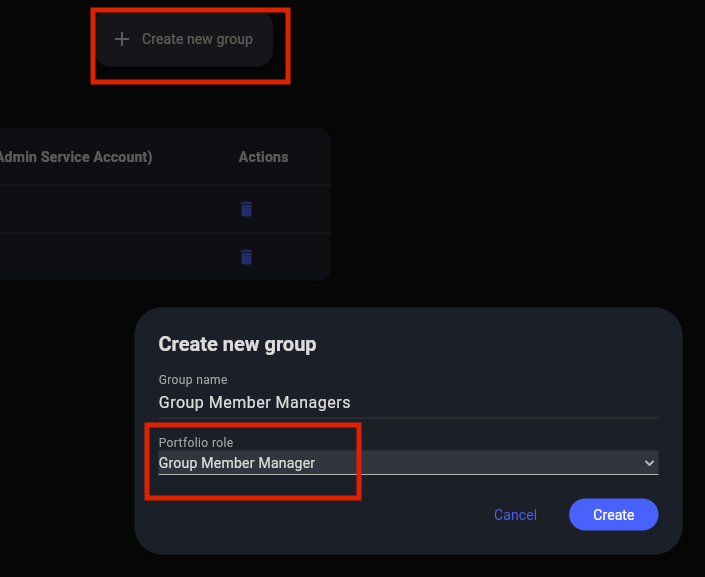
Task: Click the Actions column header
Action: (x=263, y=157)
